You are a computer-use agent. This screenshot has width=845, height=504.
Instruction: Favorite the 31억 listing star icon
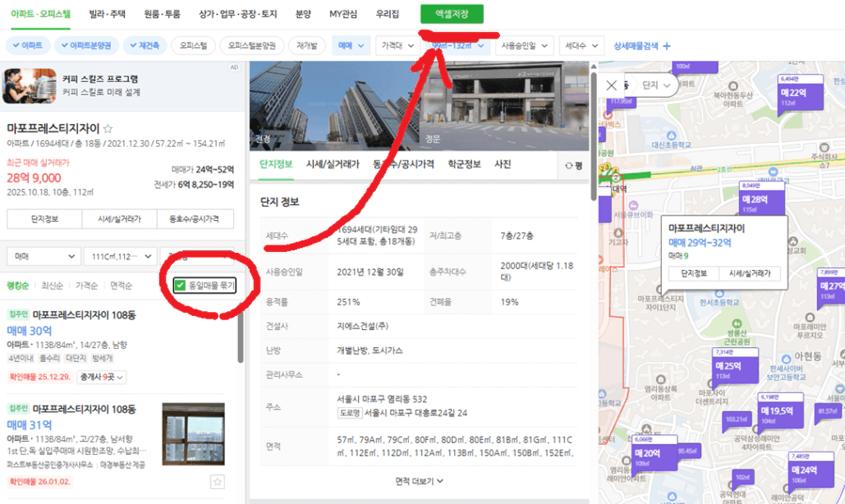pos(217,481)
